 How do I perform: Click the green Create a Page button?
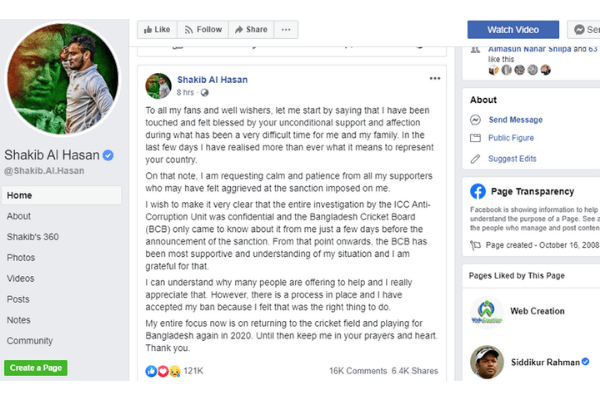coord(35,368)
